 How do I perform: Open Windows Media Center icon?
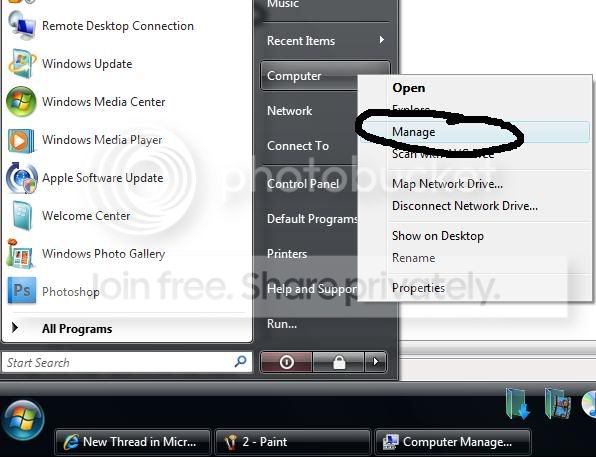21,102
